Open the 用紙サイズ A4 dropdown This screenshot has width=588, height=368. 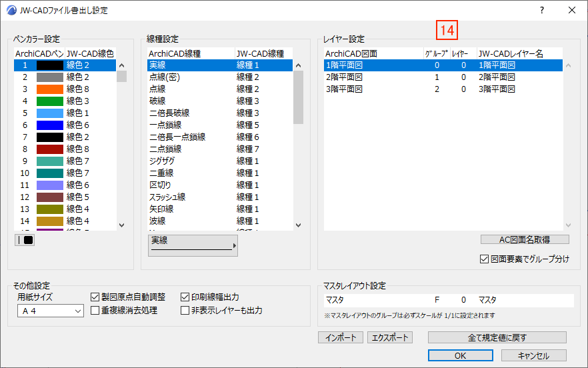(x=50, y=311)
